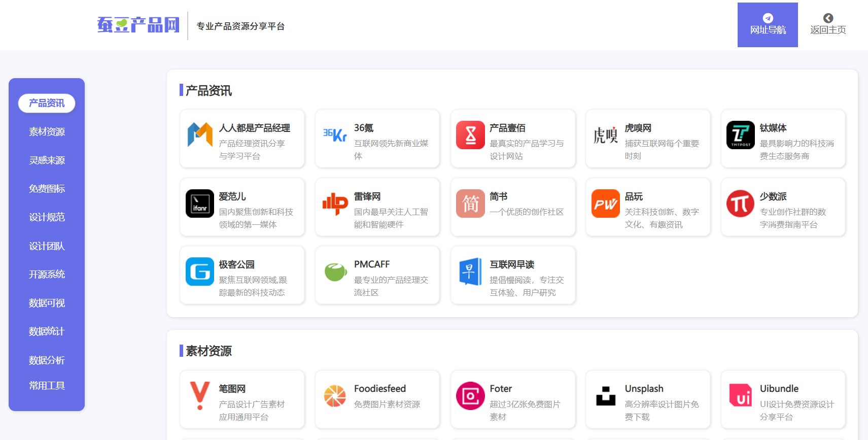The height and width of the screenshot is (440, 868).
Task: Click the 少数派 red pi icon
Action: coord(741,204)
